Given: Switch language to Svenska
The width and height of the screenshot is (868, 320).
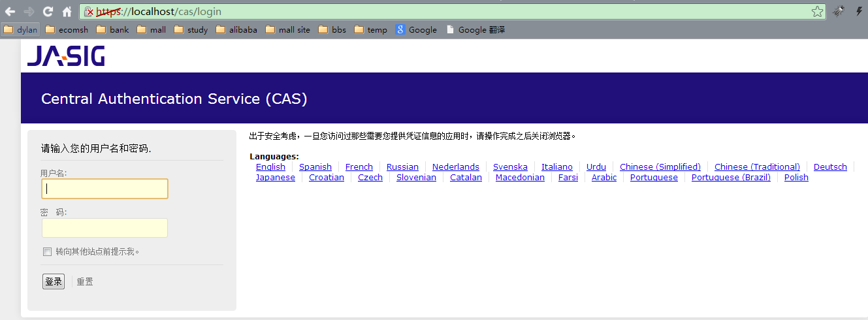Looking at the screenshot, I should [510, 167].
